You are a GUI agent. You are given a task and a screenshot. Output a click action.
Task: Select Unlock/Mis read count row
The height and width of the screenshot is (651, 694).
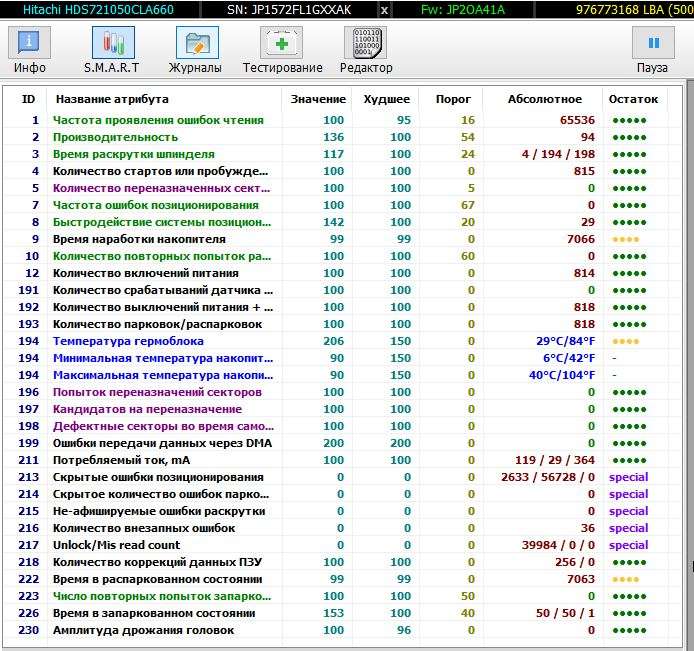pos(341,545)
